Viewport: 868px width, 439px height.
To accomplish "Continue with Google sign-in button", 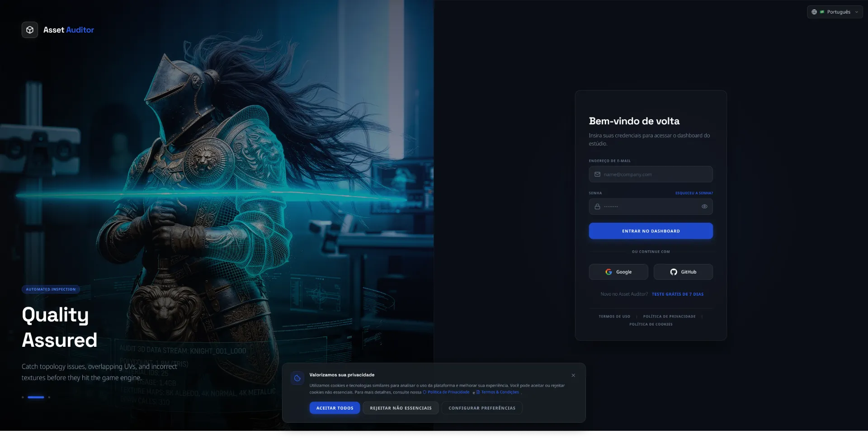I will coord(618,272).
